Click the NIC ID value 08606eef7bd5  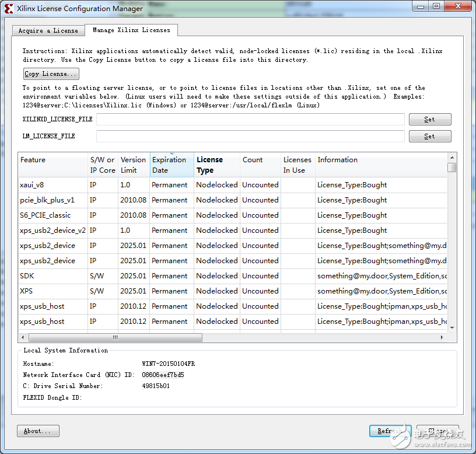[x=163, y=375]
